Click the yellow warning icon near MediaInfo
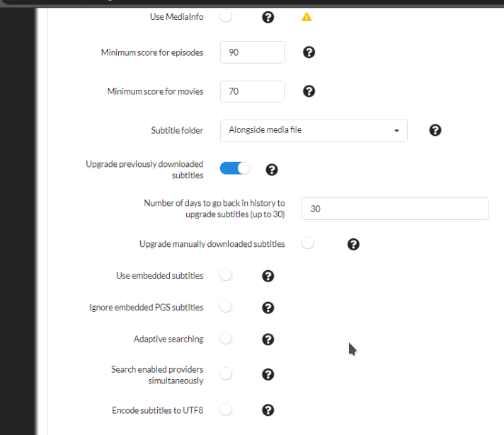This screenshot has height=435, width=504. click(x=307, y=17)
